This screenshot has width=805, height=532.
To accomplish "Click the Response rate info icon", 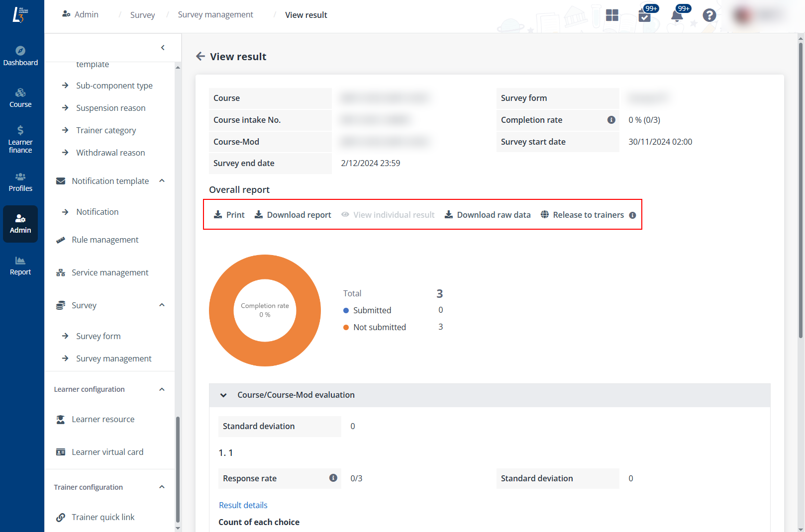I will 333,478.
